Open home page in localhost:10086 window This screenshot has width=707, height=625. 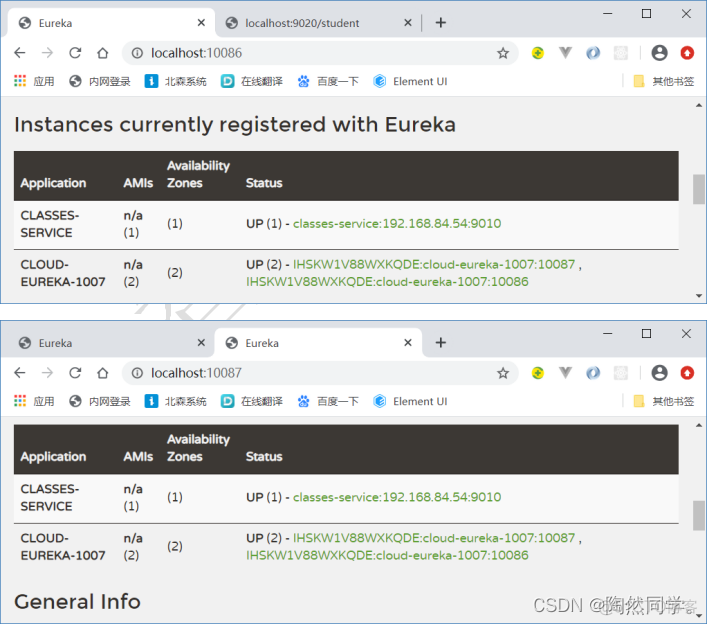click(x=103, y=53)
